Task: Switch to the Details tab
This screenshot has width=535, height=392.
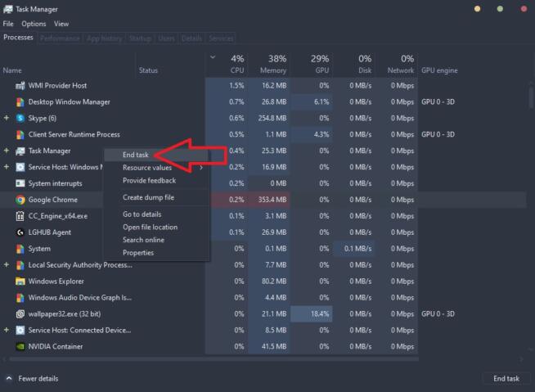Action: tap(191, 38)
